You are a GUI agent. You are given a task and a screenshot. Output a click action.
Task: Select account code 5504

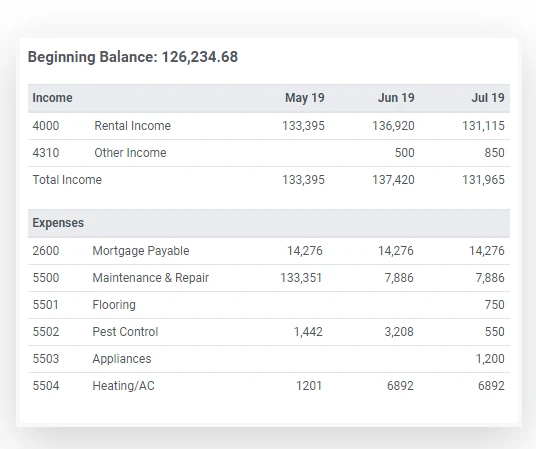[x=46, y=386]
